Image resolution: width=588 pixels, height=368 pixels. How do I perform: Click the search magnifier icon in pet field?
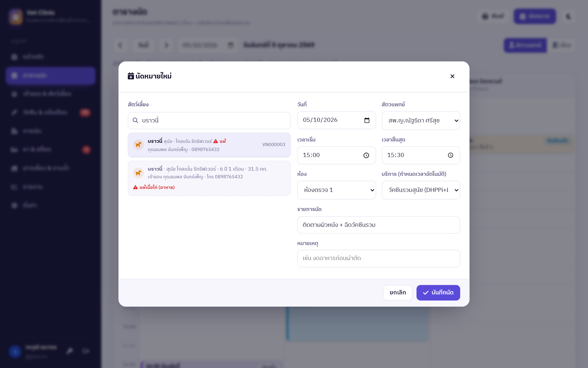(x=135, y=120)
